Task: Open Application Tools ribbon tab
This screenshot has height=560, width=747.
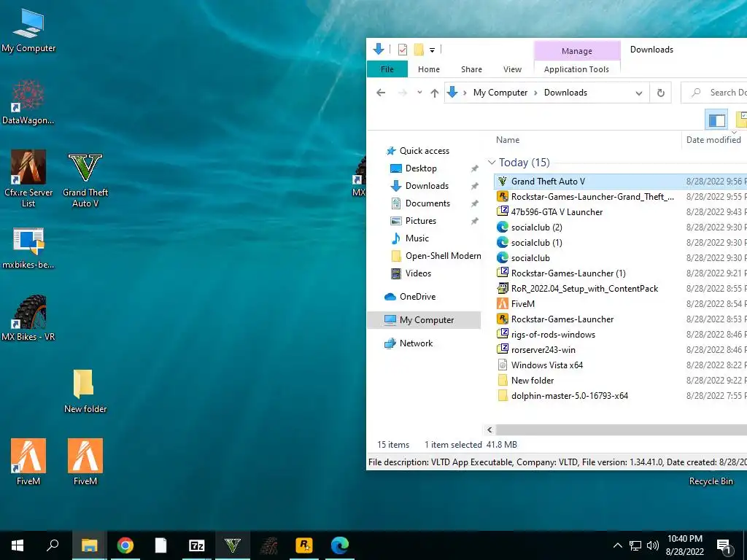Action: 576,69
